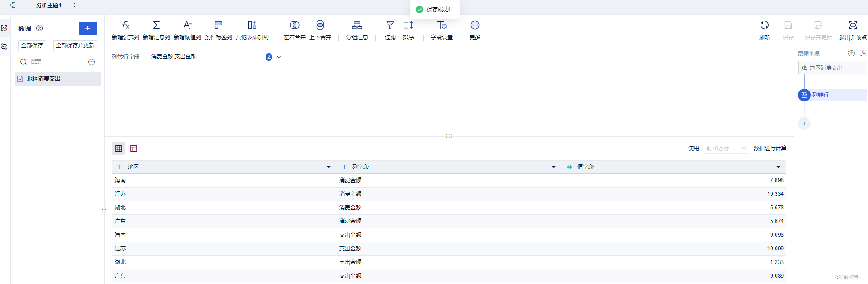Viewport: 868px width, 284px height.
Task: Select the 地区消费支出 dataset
Action: (57, 79)
